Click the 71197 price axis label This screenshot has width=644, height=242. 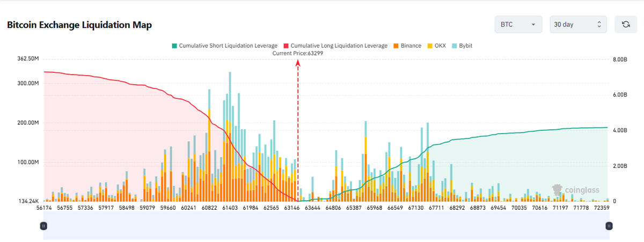(x=560, y=208)
